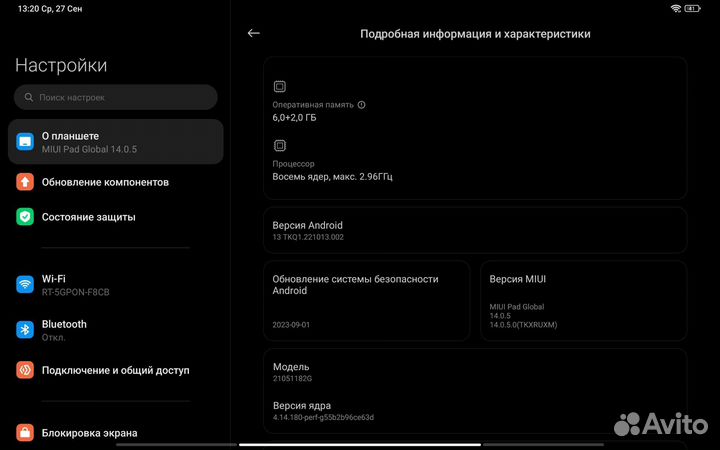Click the orange update arrow icon
Screen dimensions: 720x450
tap(25, 182)
